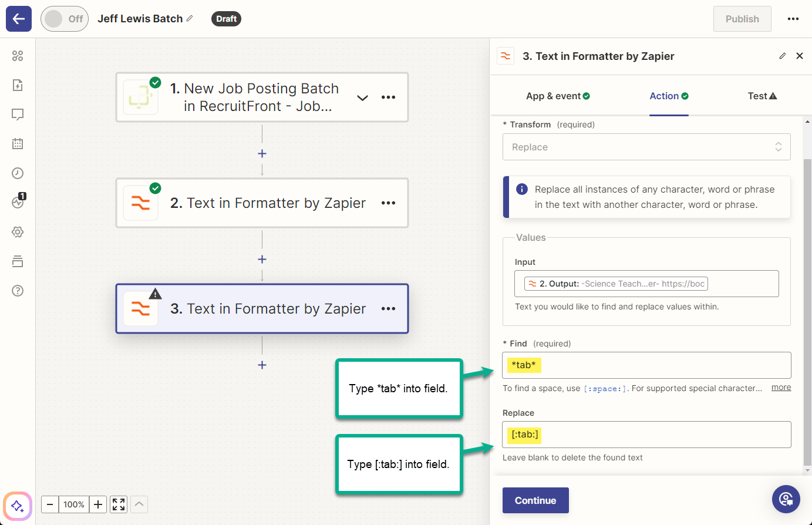The width and height of the screenshot is (812, 525).
Task: Switch to App & event tab
Action: (x=558, y=96)
